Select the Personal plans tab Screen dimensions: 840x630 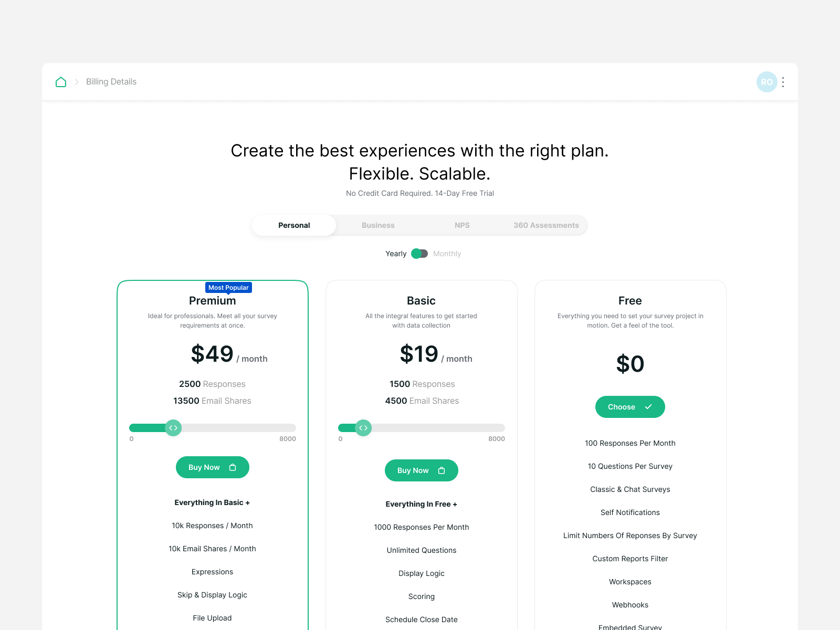(294, 225)
